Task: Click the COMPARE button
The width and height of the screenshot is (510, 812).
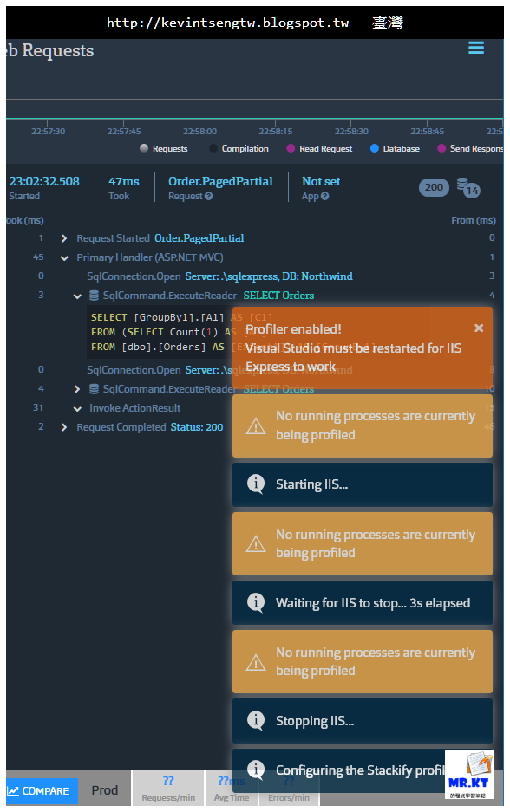Action: tap(42, 790)
